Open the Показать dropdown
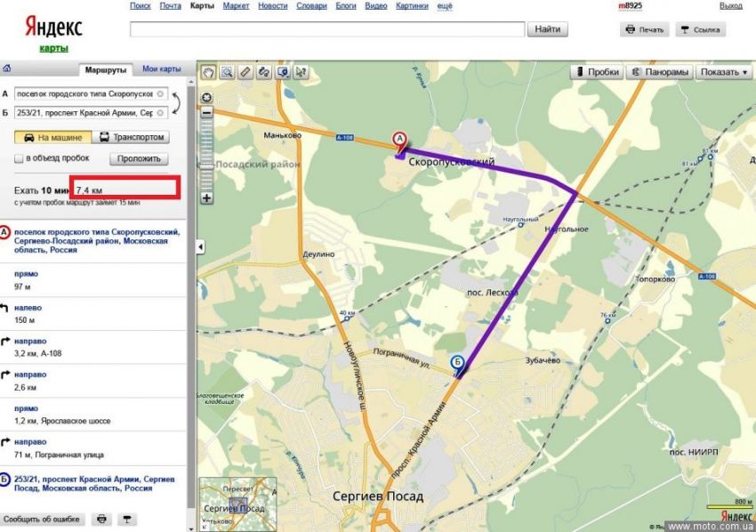This screenshot has width=756, height=532. [x=724, y=72]
